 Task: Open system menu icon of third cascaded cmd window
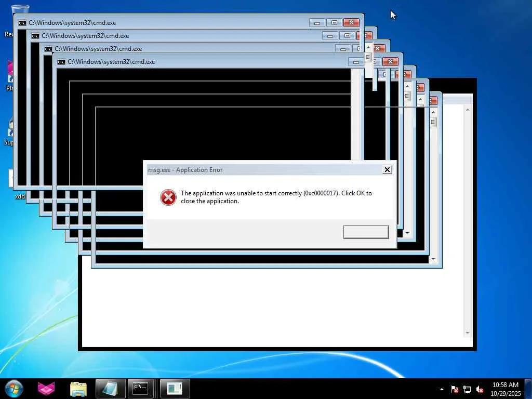pyautogui.click(x=48, y=49)
